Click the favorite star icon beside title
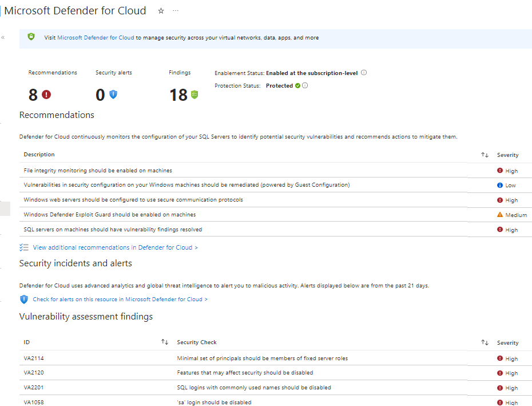 click(161, 11)
